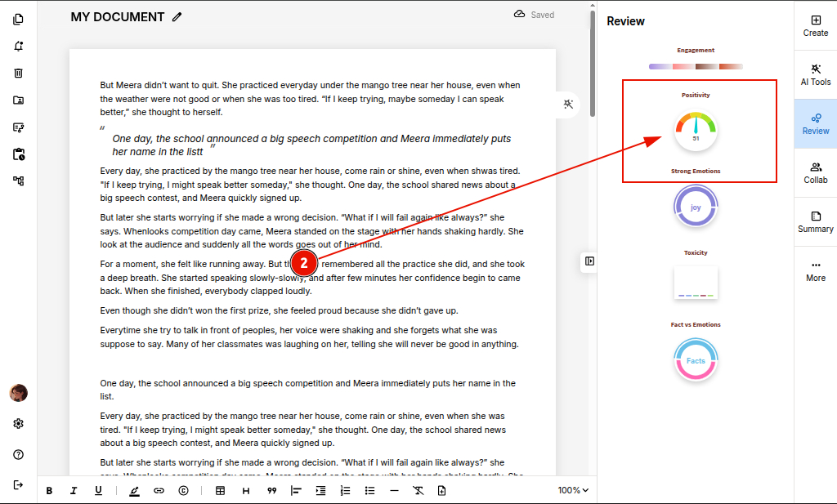Open the Summary panel

(x=815, y=221)
